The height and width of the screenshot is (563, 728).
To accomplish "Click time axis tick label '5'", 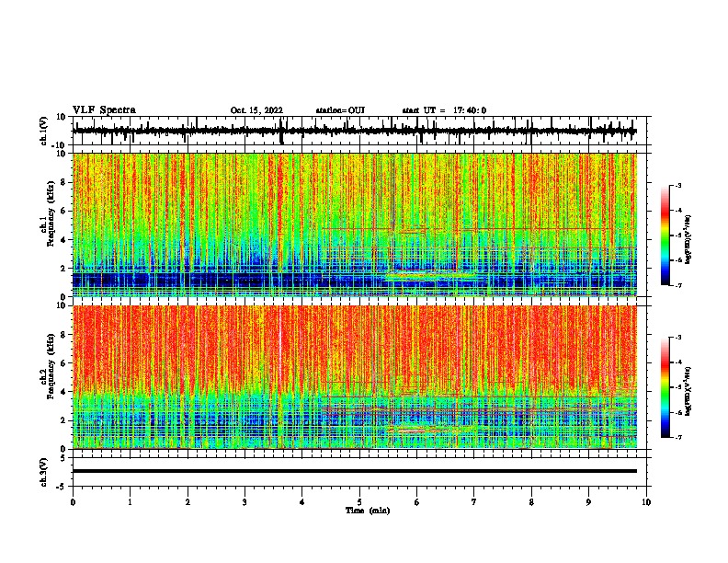I will pos(359,502).
